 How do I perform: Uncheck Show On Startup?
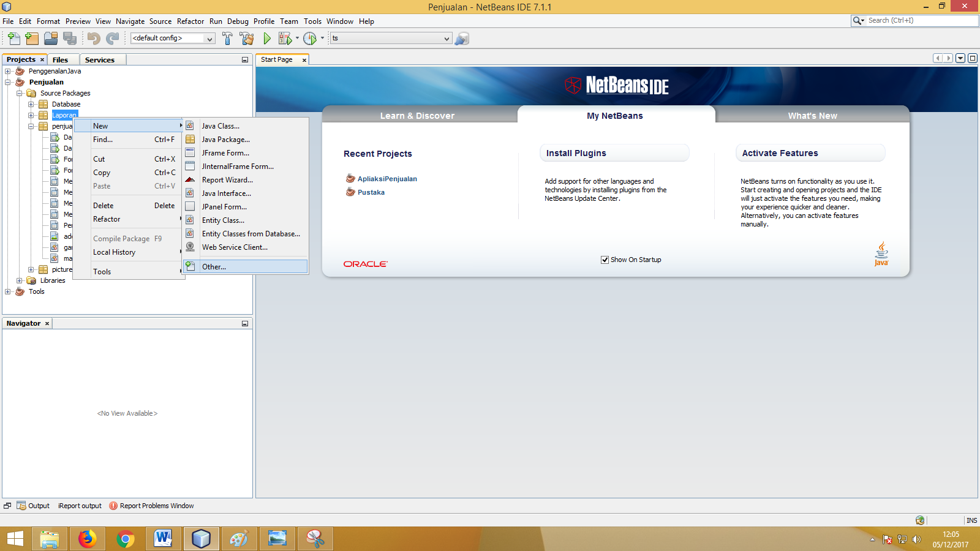tap(605, 259)
